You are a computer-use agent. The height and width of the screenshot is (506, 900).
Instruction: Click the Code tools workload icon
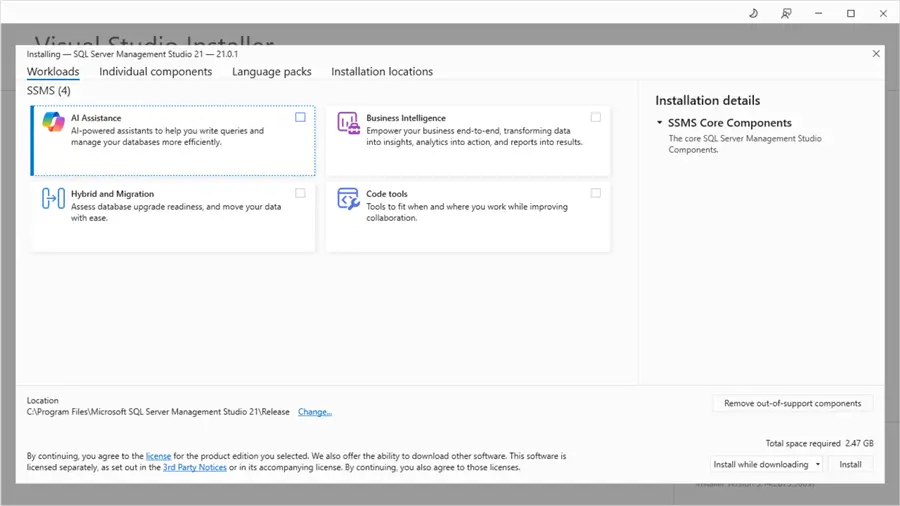[348, 198]
